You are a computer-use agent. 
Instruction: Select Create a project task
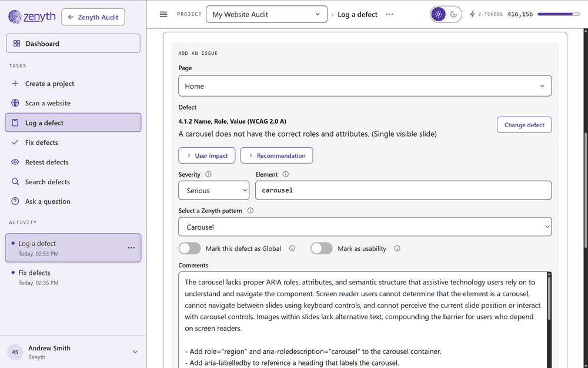point(73,84)
